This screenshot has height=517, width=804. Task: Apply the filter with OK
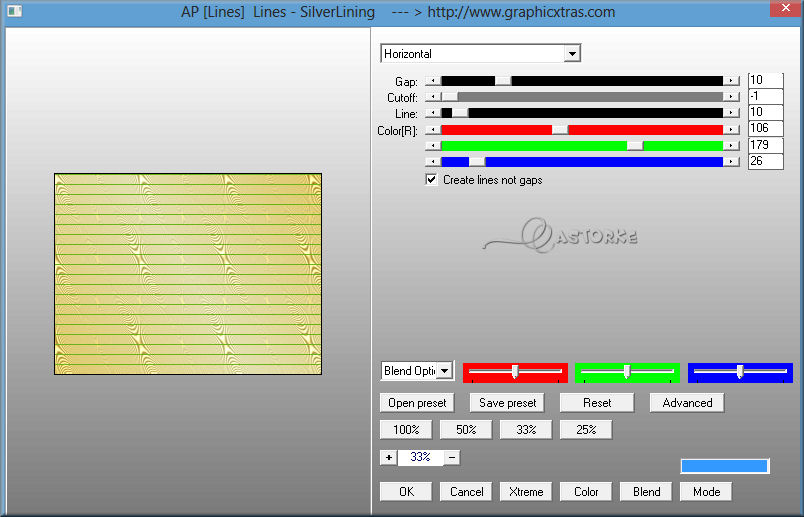coord(406,491)
